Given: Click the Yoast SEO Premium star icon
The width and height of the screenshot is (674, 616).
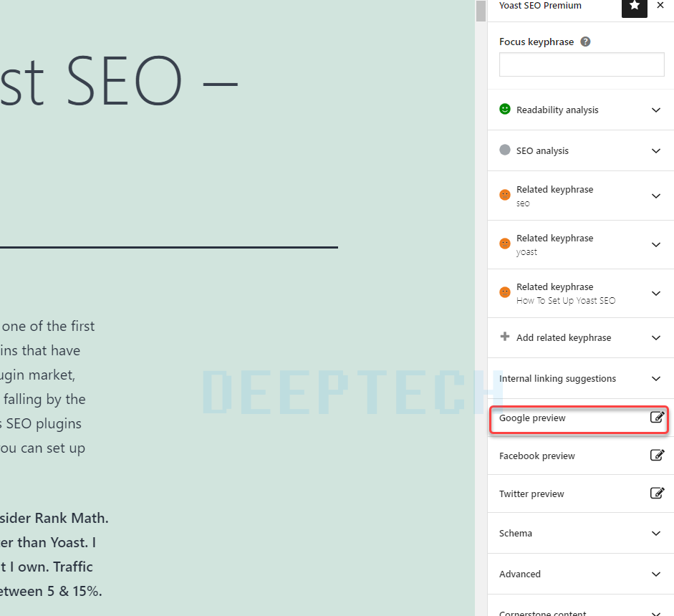Looking at the screenshot, I should 634,6.
